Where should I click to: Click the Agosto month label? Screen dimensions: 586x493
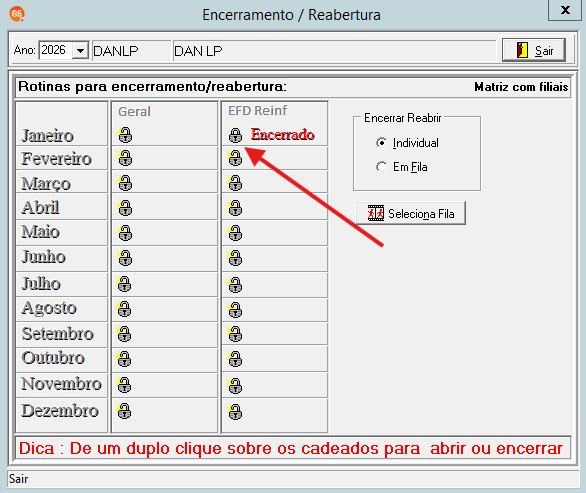tap(49, 309)
